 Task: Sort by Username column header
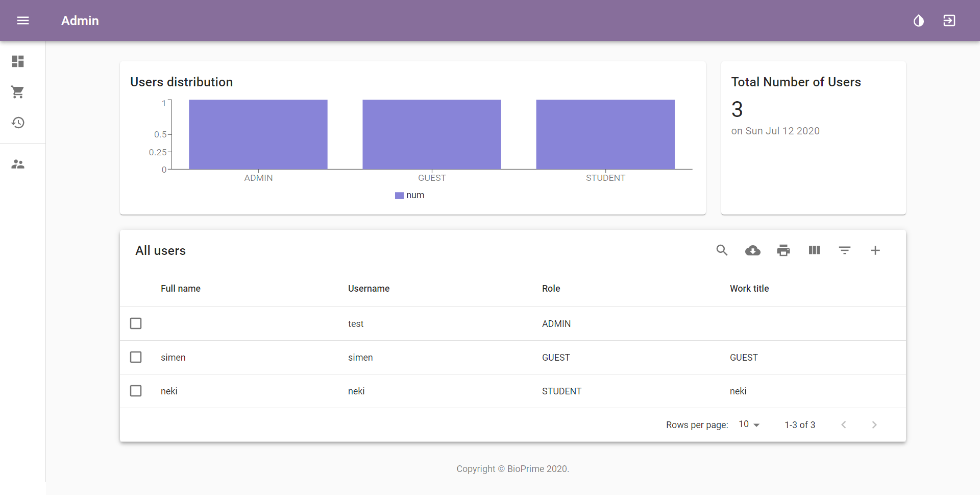pyautogui.click(x=369, y=289)
